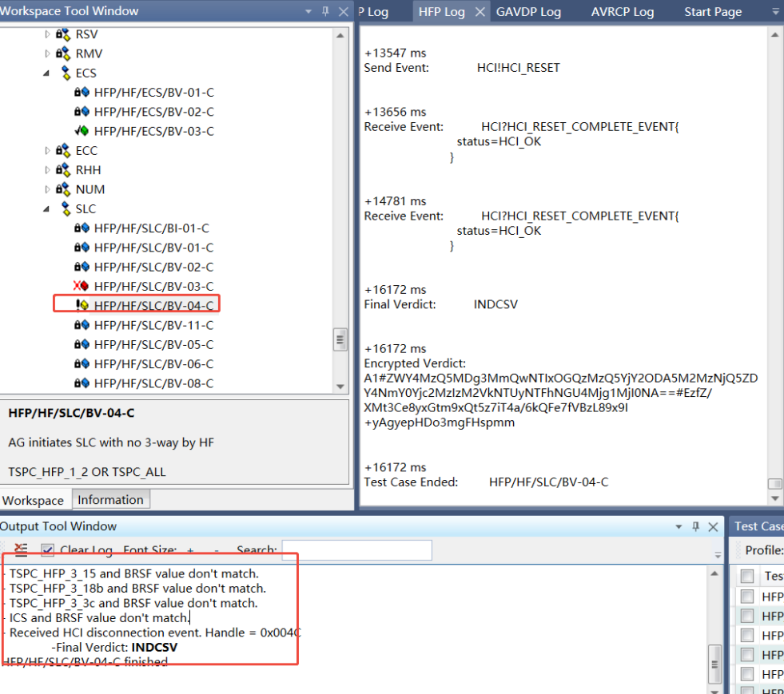The image size is (784, 694).
Task: Collapse the ECS tree node
Action: coord(46,73)
